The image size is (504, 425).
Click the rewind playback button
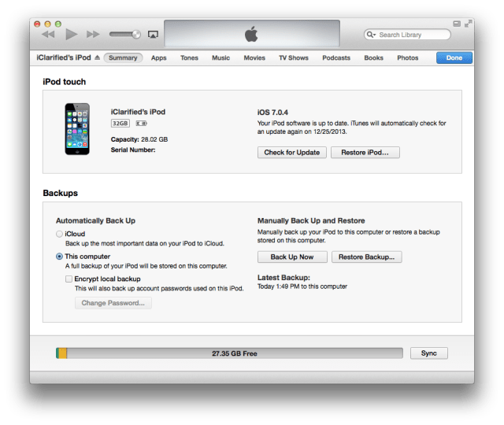pyautogui.click(x=49, y=35)
